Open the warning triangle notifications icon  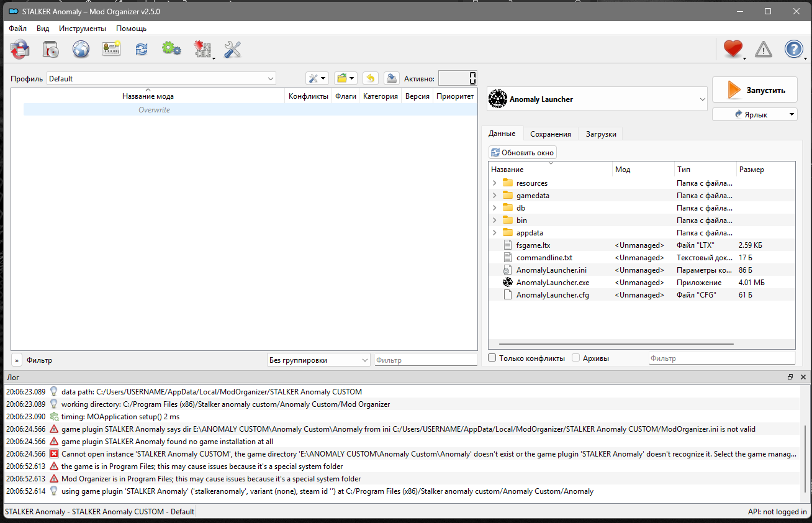coord(763,49)
